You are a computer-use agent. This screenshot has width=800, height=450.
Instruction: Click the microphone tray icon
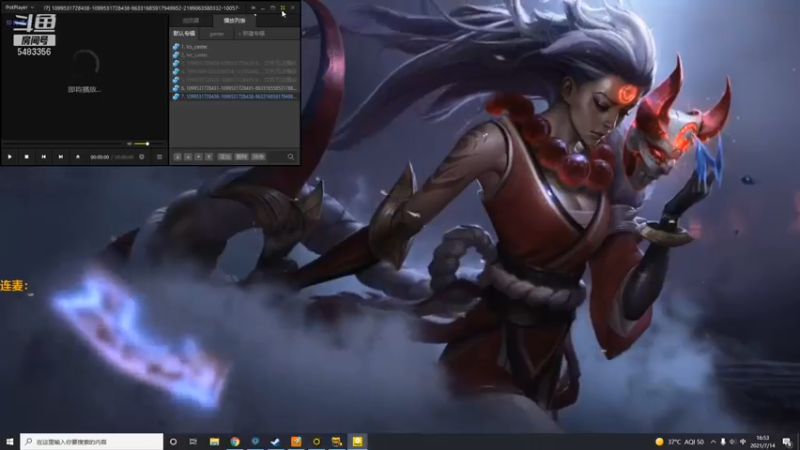click(723, 442)
